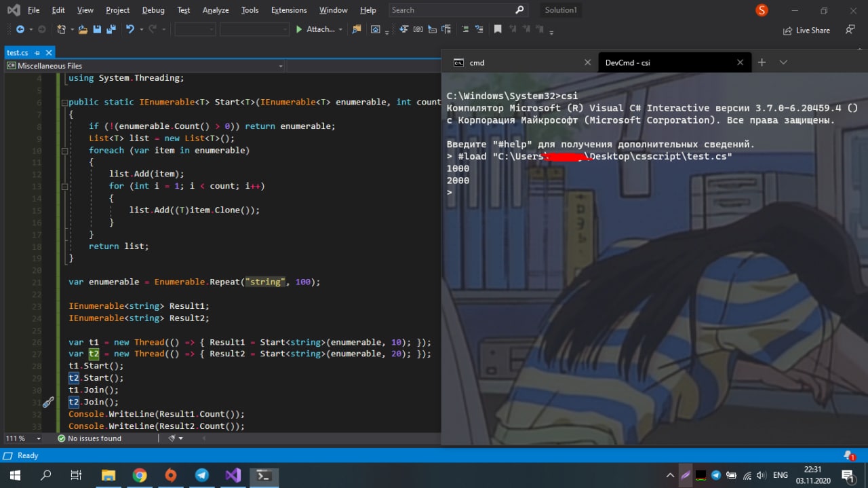868x488 pixels.
Task: Open Google Chrome from the taskbar
Action: click(140, 475)
